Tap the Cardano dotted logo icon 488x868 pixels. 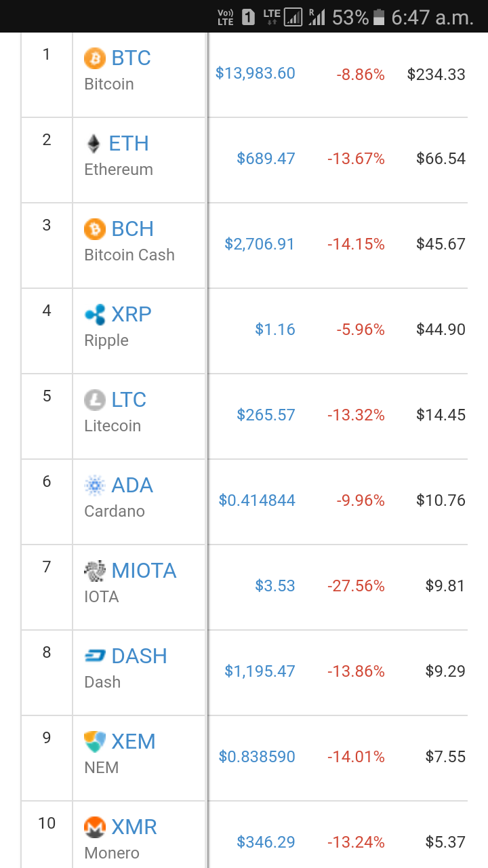tap(95, 486)
